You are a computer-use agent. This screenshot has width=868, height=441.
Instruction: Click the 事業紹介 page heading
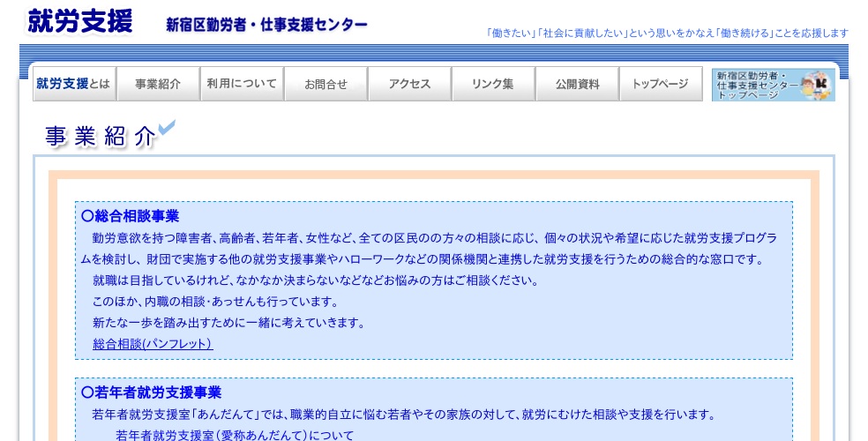[x=100, y=136]
